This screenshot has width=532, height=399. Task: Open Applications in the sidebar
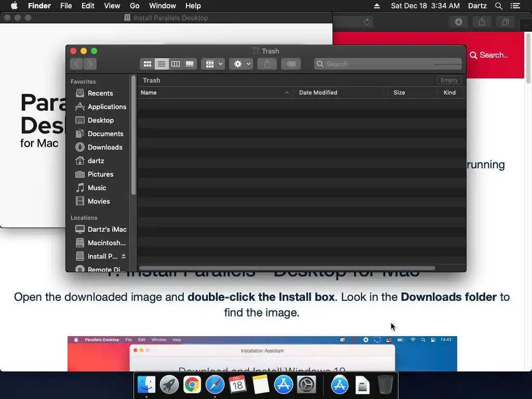[100, 107]
